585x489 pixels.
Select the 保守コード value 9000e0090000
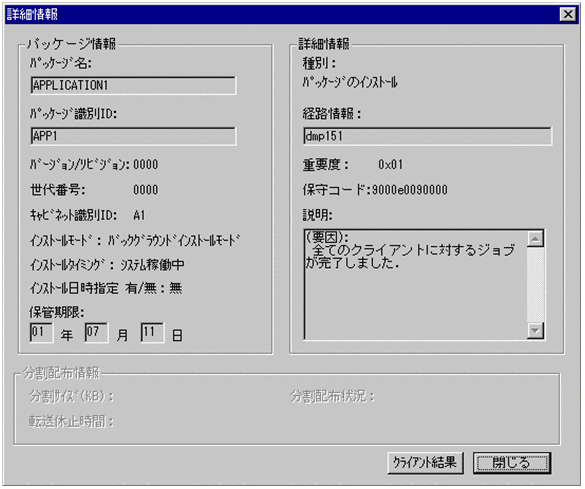pos(409,190)
